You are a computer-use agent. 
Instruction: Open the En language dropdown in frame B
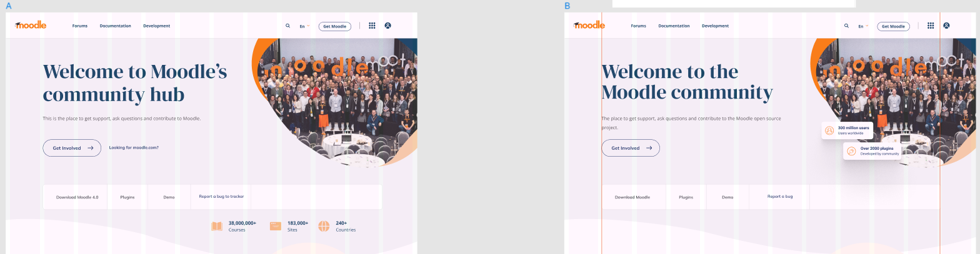(x=863, y=26)
